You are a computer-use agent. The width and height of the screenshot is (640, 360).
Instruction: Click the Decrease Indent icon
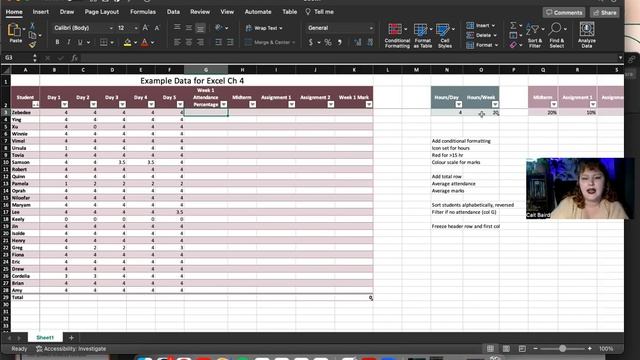coord(218,42)
